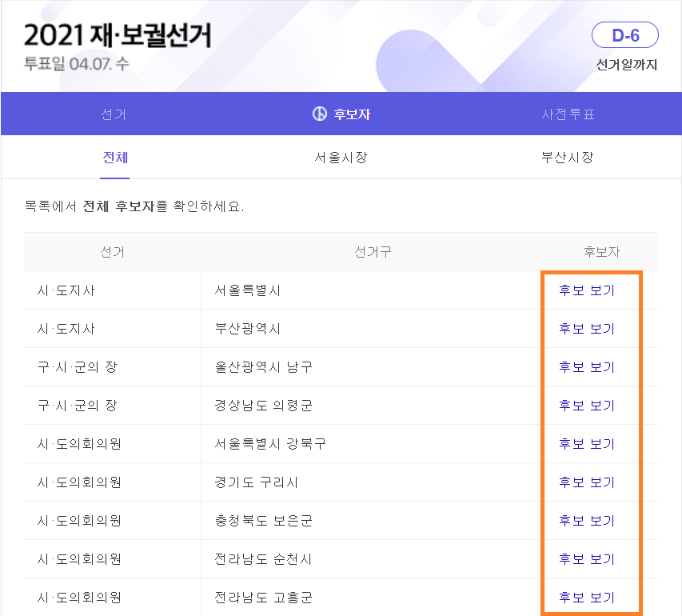Click the 선거 column header
The height and width of the screenshot is (616, 682).
pos(112,252)
